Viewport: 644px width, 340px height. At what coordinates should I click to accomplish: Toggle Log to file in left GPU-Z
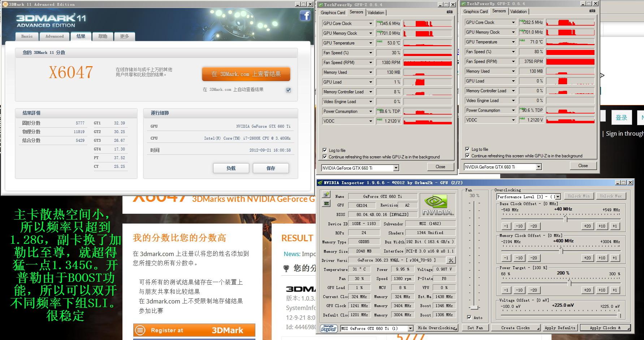(x=325, y=150)
